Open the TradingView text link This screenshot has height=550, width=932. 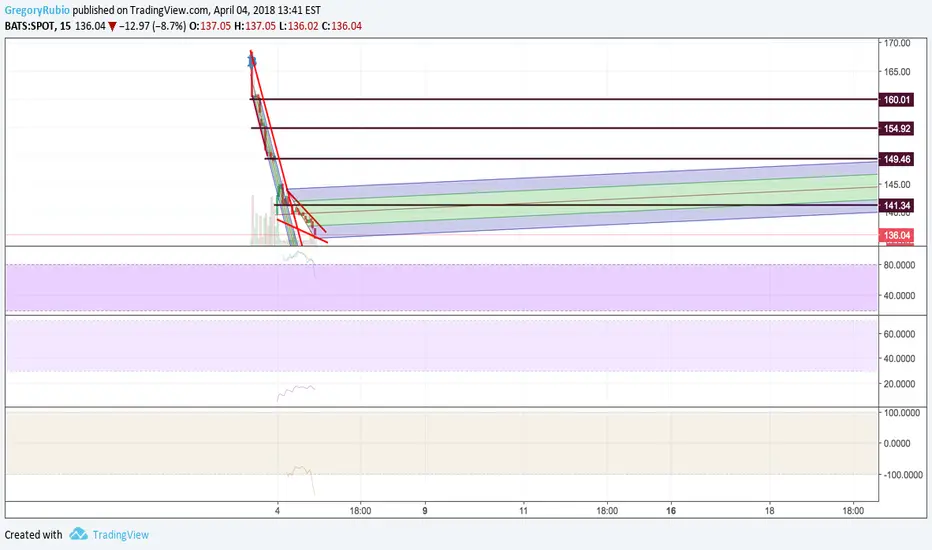[x=121, y=535]
